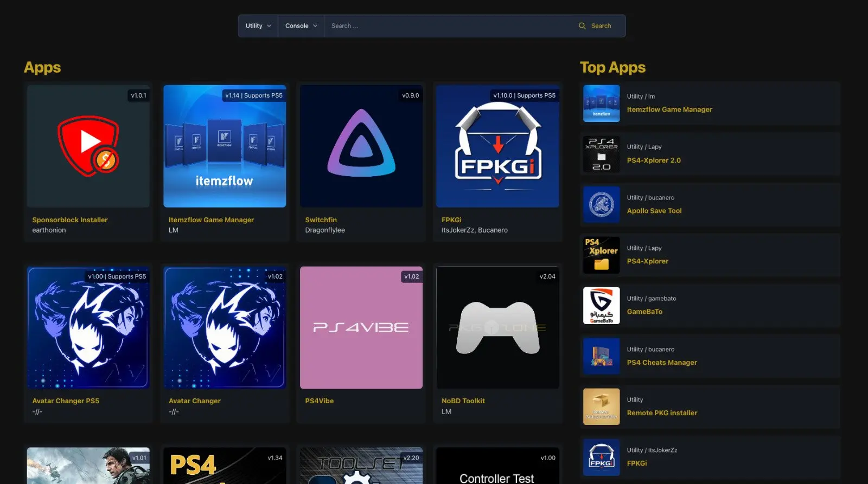Open the Itemzflow Game Manager app thumbnail

point(225,146)
